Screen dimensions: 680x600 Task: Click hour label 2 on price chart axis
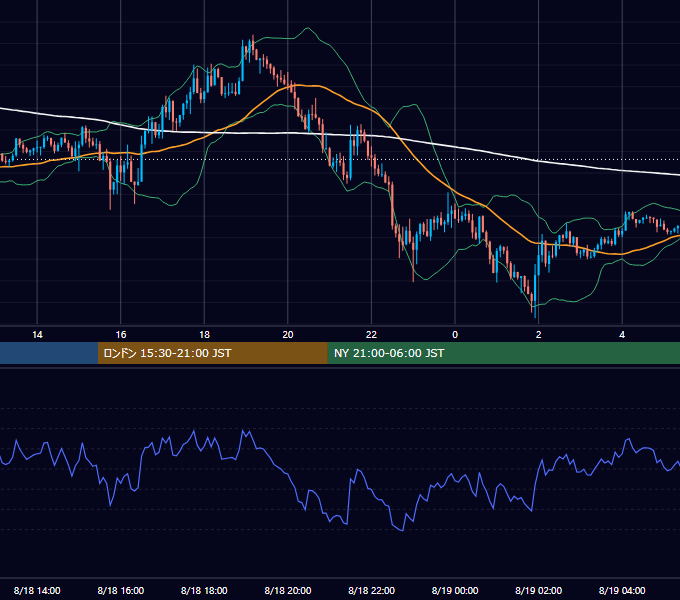pyautogui.click(x=539, y=335)
